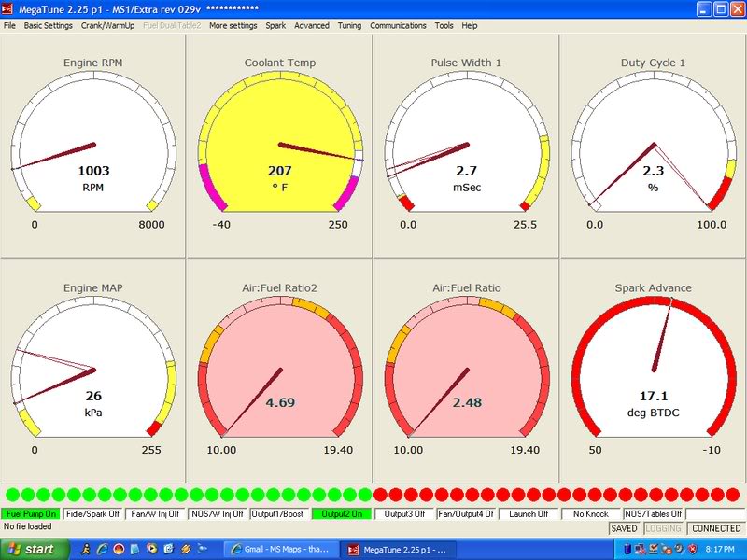Click the Engine MAP gauge
This screenshot has width=747, height=560.
tap(92, 371)
